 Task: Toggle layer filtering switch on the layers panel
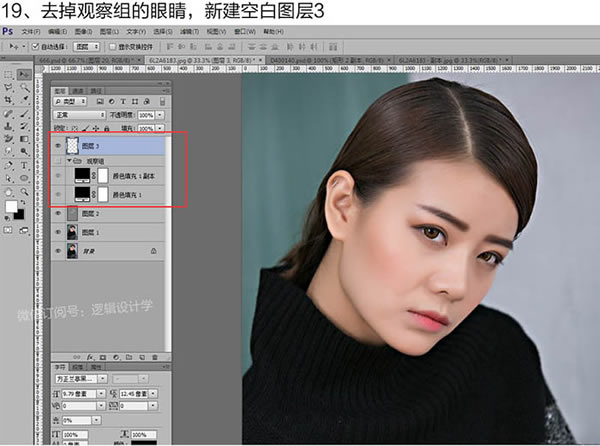coord(162,101)
